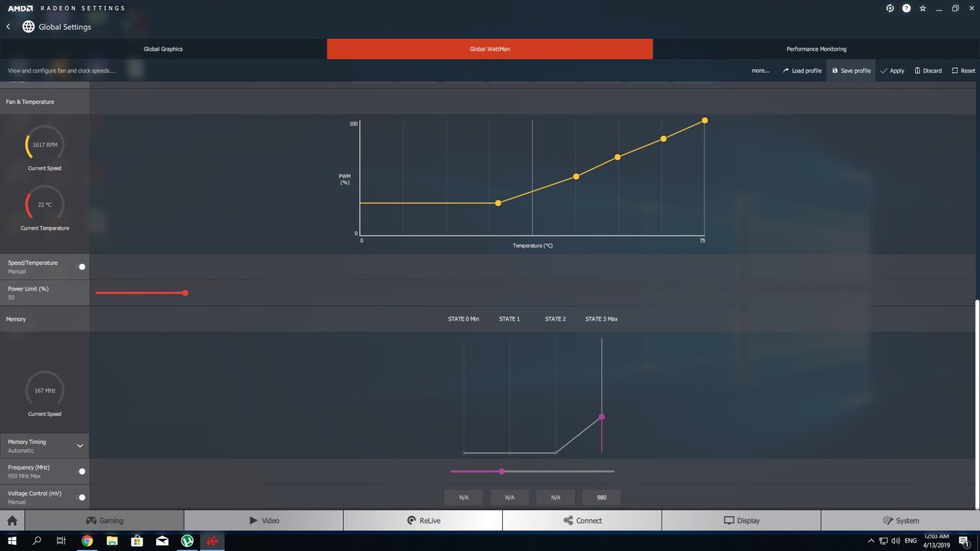
Task: Open the Windows Start menu
Action: tap(11, 541)
